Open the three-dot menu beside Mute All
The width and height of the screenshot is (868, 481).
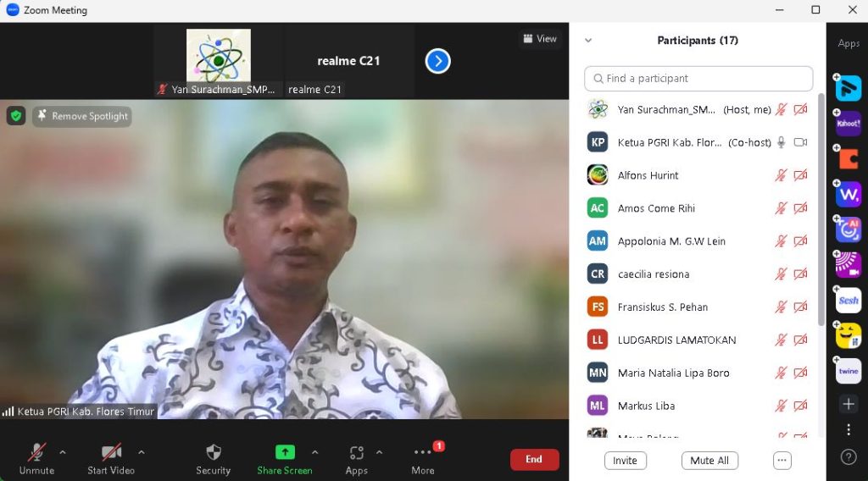(782, 461)
